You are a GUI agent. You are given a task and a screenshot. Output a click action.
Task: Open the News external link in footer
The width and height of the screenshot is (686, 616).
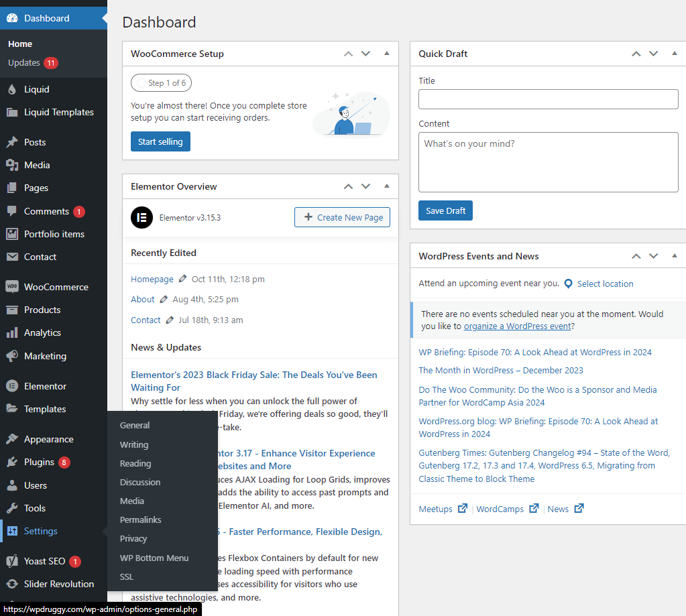566,509
